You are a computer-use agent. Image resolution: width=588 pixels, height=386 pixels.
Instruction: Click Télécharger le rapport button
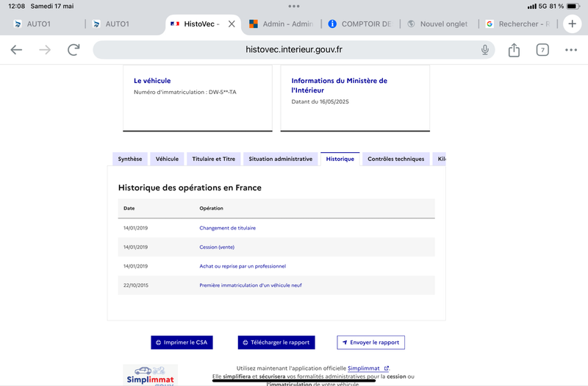coord(276,343)
